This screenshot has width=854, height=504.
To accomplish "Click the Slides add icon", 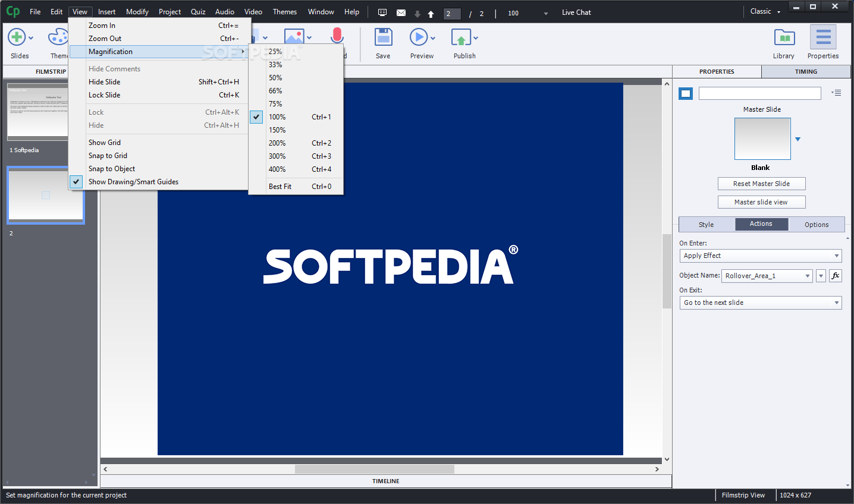I will pyautogui.click(x=17, y=37).
